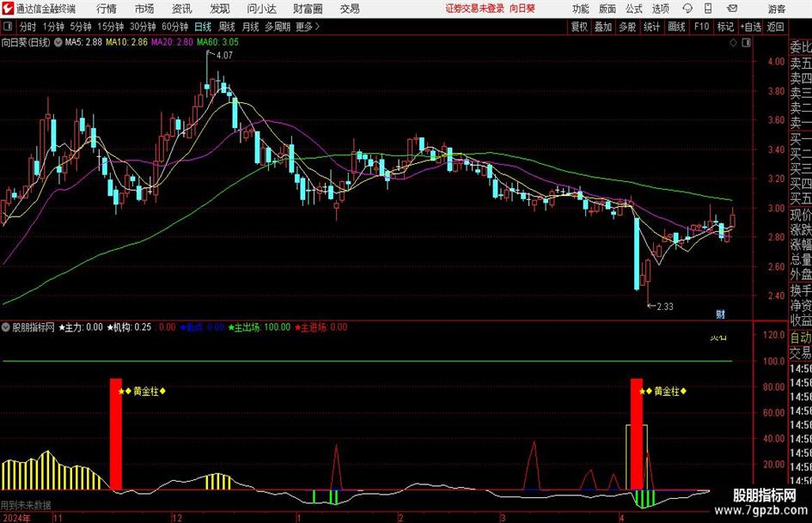Click the December '12' timeline marker
This screenshot has height=523, width=812.
click(177, 518)
